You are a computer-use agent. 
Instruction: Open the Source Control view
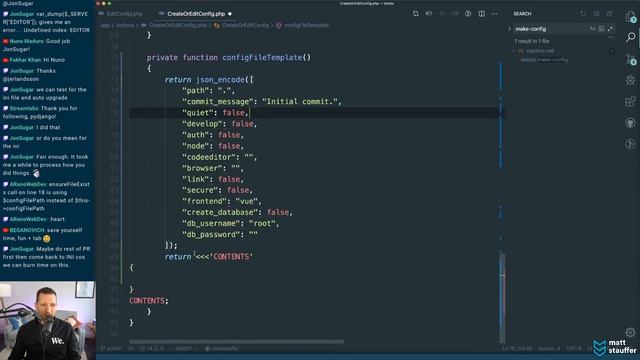point(631,59)
